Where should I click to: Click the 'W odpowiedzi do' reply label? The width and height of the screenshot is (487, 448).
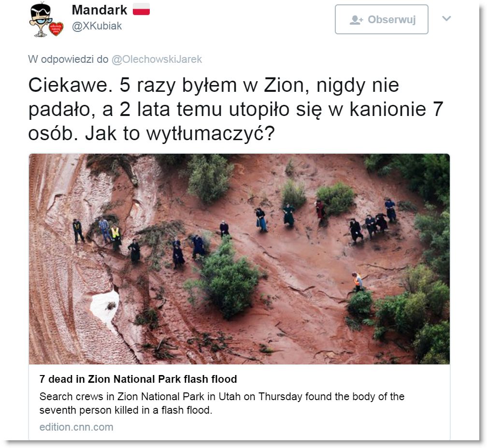coord(68,59)
